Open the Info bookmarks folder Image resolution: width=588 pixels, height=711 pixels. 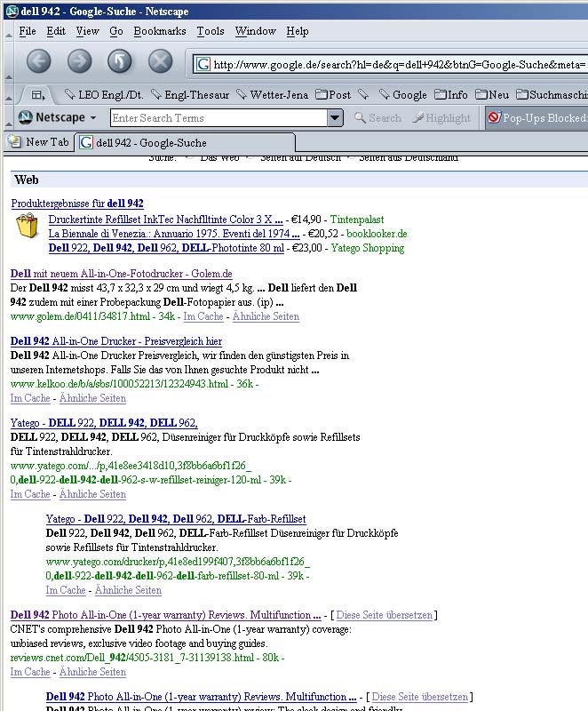(450, 95)
